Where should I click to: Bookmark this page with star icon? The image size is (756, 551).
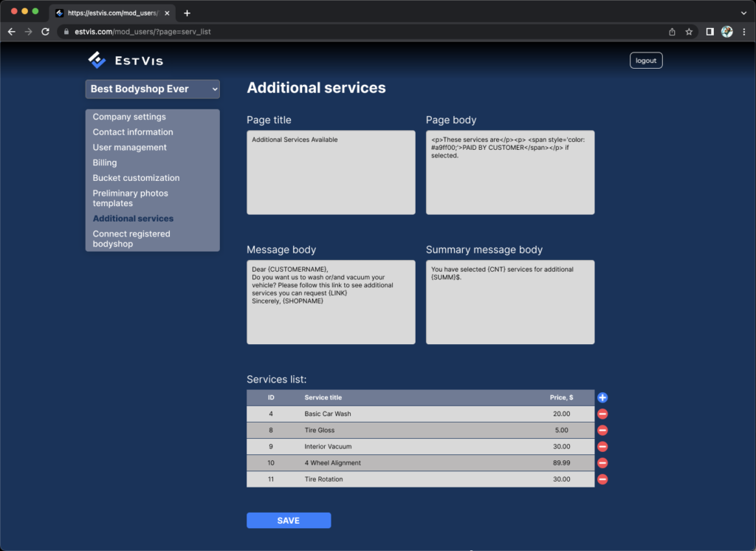click(x=689, y=32)
